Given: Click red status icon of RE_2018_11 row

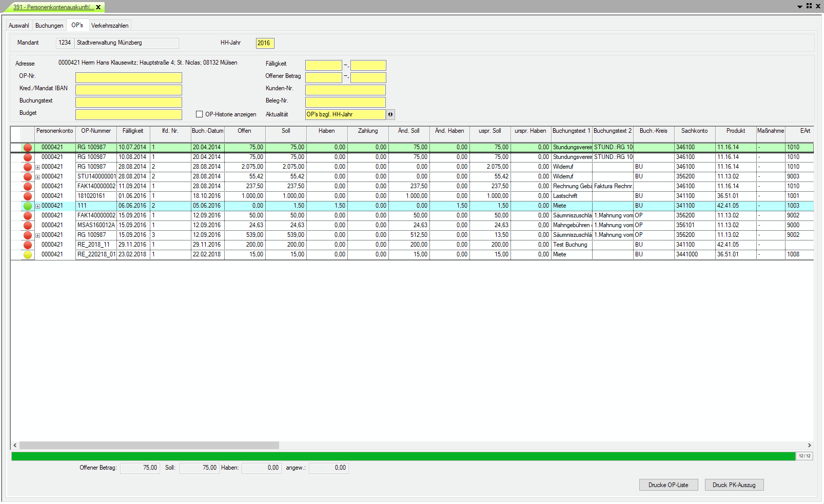Looking at the screenshot, I should (28, 245).
